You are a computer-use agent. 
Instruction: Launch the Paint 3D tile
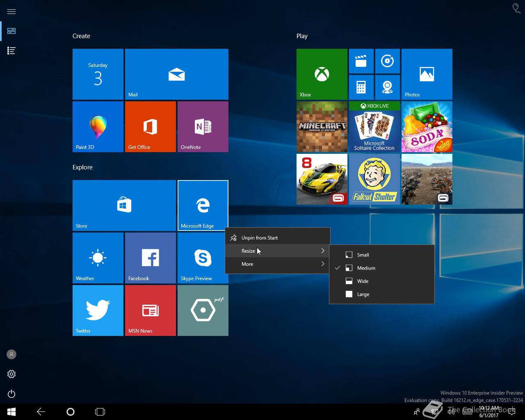click(x=98, y=127)
